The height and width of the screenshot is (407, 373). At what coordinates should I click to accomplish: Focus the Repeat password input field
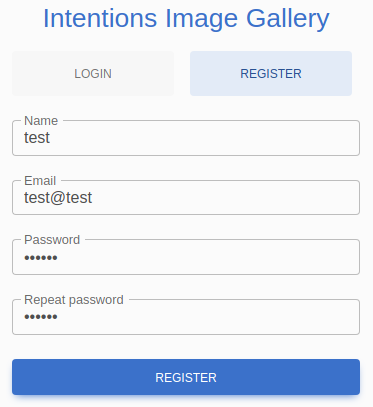click(x=186, y=317)
